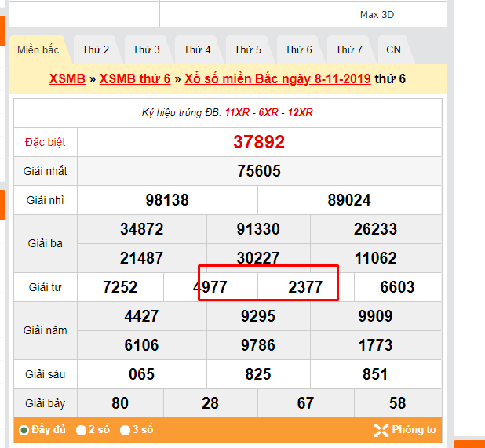Select the Đầy đủ radio option
The image size is (485, 448).
tap(24, 430)
